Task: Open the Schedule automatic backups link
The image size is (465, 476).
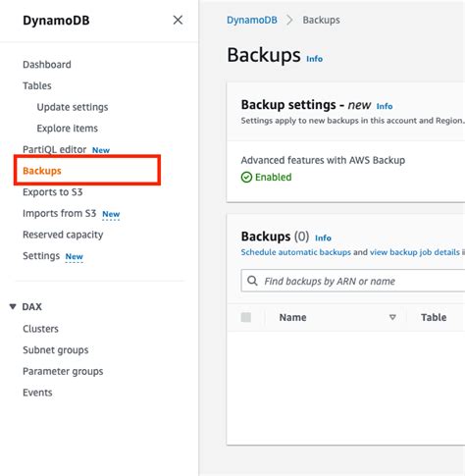Action: (x=295, y=252)
